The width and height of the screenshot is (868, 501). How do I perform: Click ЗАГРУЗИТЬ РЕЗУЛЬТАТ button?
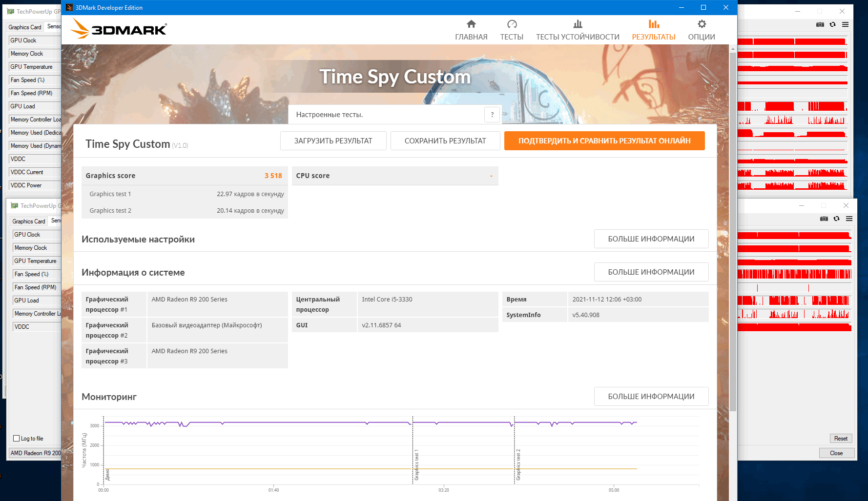333,140
